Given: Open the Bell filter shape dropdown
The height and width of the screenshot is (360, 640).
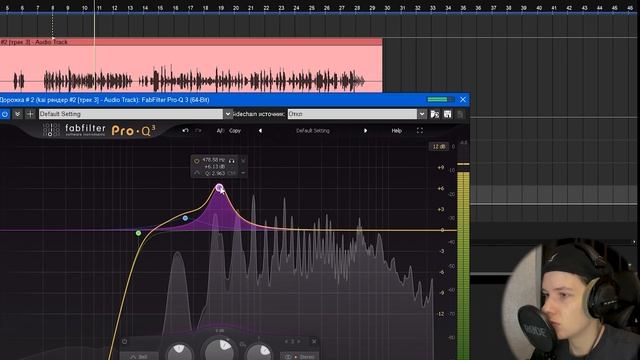Looking at the screenshot, I should point(139,356).
